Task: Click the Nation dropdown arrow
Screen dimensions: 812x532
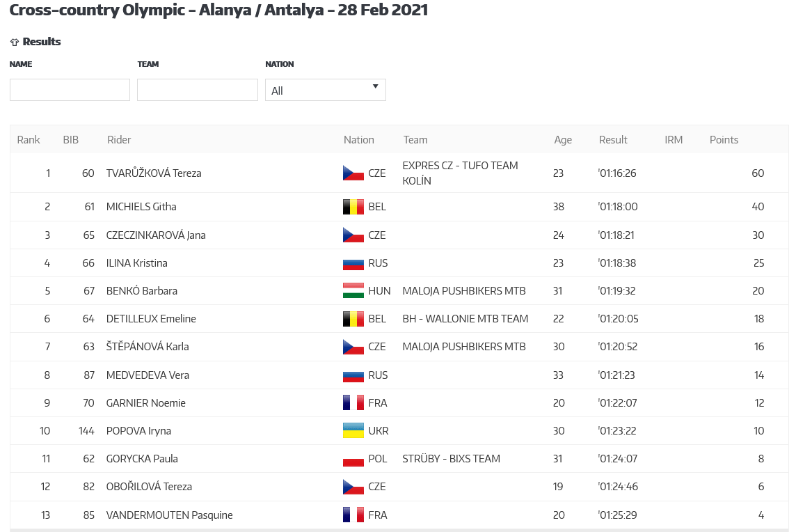Action: pyautogui.click(x=376, y=86)
